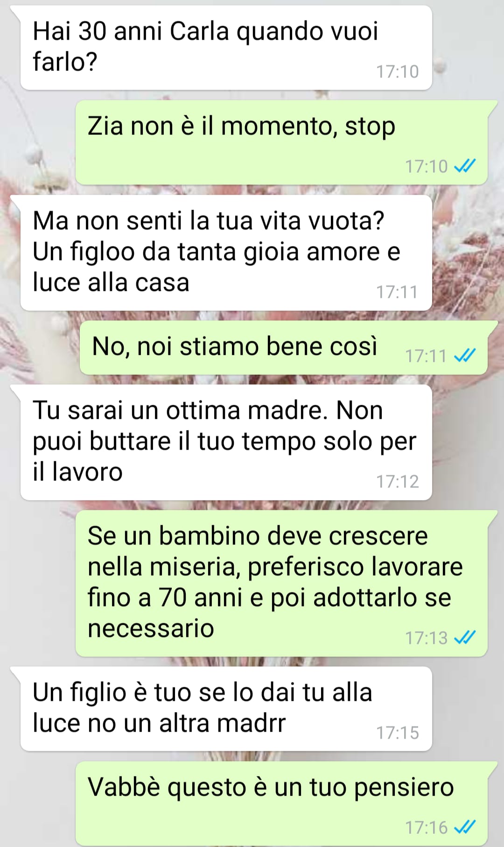Select message 'Zia non è il momento, stop'
Viewport: 504px width, 847px height.
[282, 142]
